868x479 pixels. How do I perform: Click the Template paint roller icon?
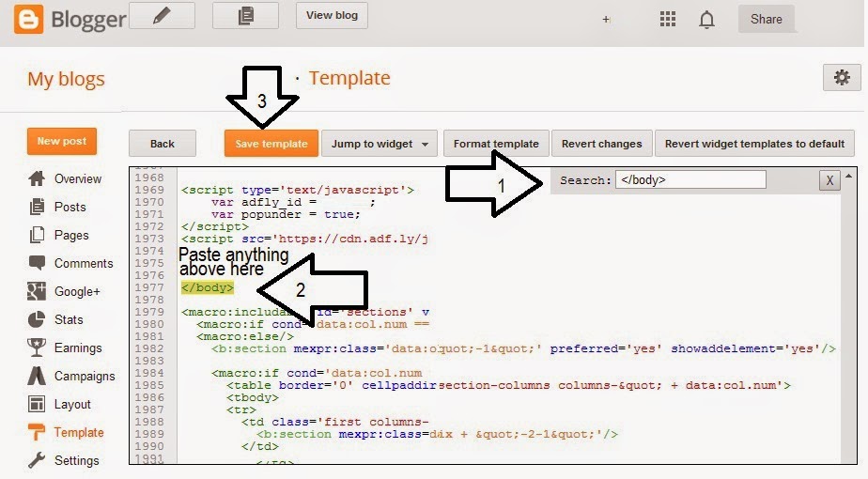[37, 432]
